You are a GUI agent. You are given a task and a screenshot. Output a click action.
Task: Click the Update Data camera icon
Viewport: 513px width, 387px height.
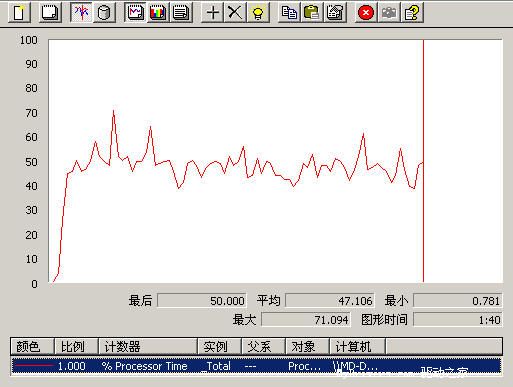click(389, 13)
